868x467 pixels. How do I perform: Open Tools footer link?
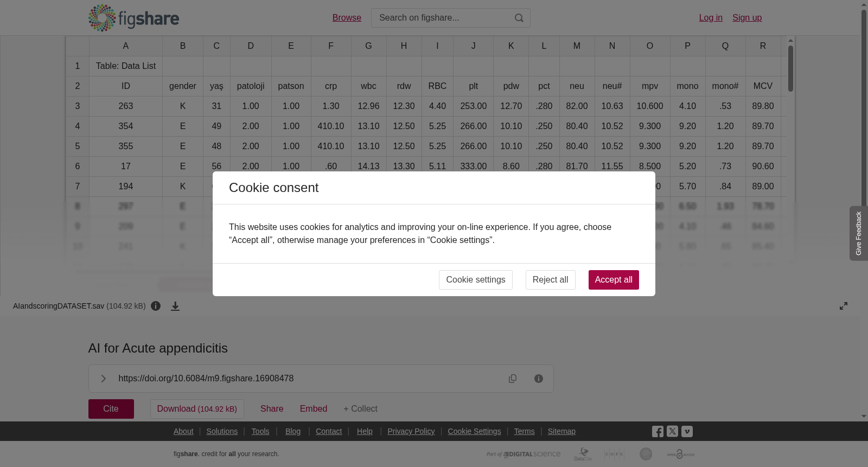260,431
